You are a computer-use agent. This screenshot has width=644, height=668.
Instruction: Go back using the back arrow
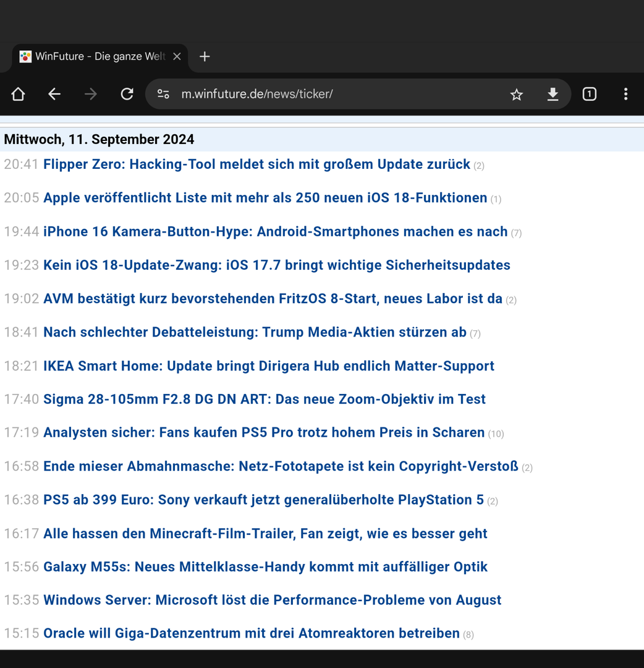54,94
